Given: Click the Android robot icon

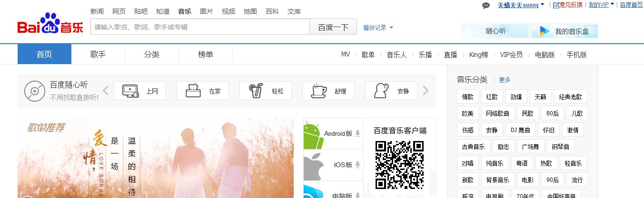Looking at the screenshot, I should [x=313, y=135].
